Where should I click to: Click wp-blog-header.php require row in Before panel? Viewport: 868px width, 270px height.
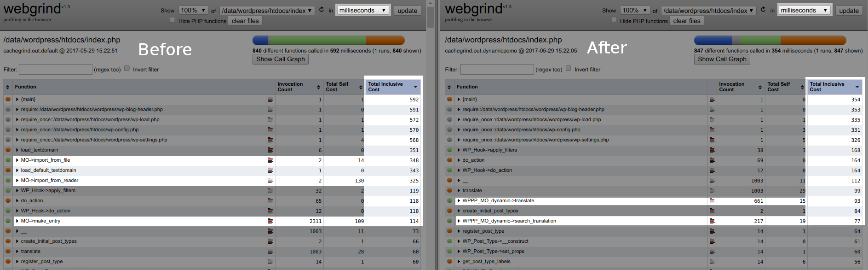[x=212, y=110]
